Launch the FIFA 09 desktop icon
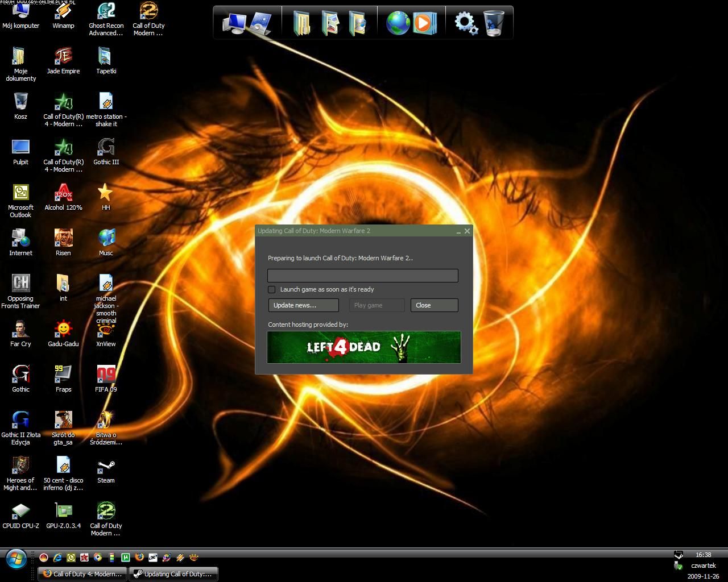The width and height of the screenshot is (728, 582). (x=106, y=376)
